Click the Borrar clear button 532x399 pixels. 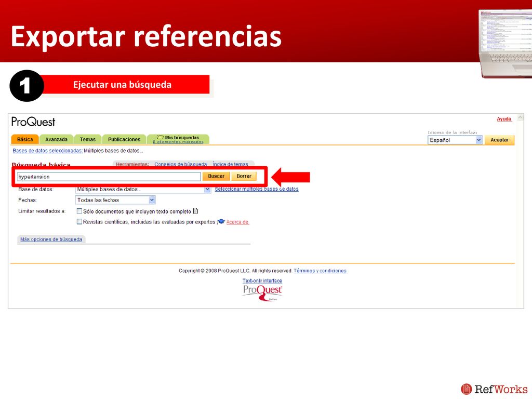(244, 176)
